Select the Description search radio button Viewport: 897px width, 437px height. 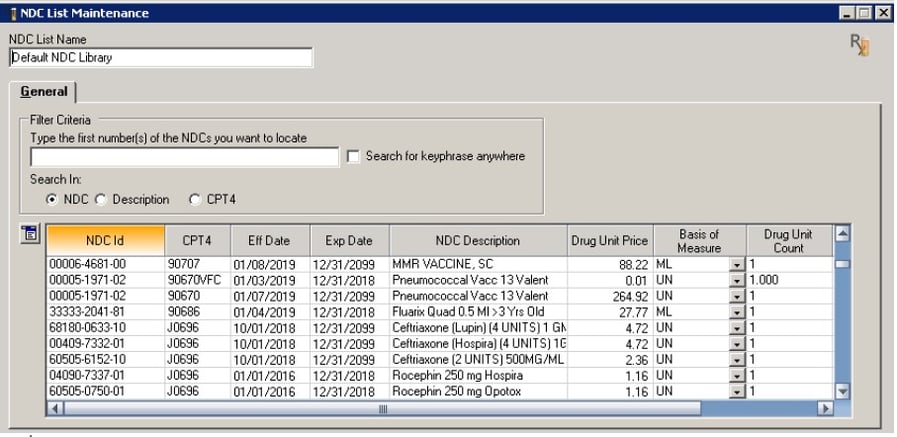pos(100,199)
